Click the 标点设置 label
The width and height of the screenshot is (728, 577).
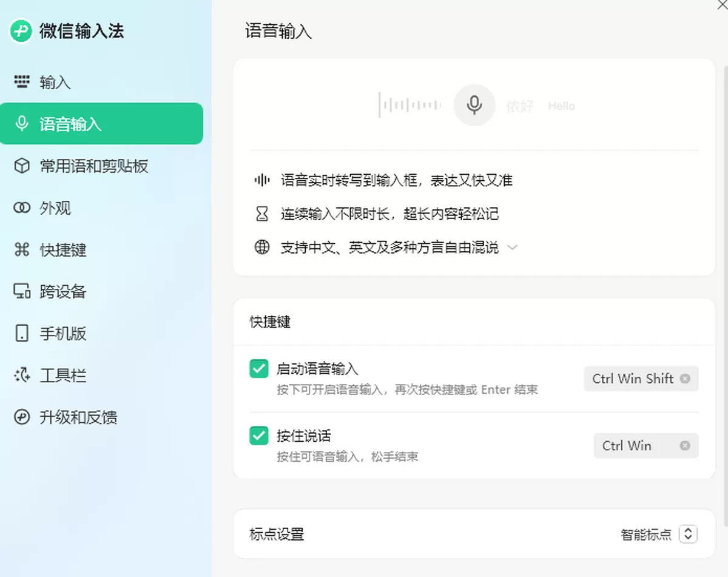tap(277, 534)
